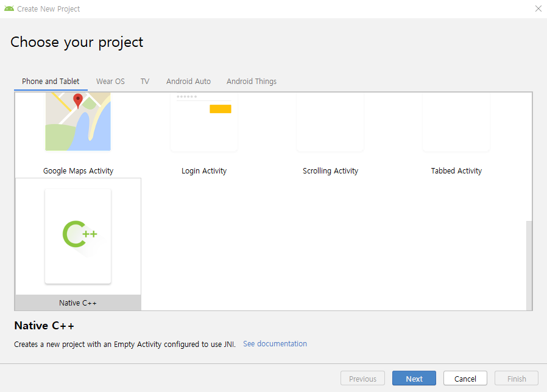Screen dimensions: 547x392
Task: Choose the Tabbed Activity template
Action: pos(456,171)
